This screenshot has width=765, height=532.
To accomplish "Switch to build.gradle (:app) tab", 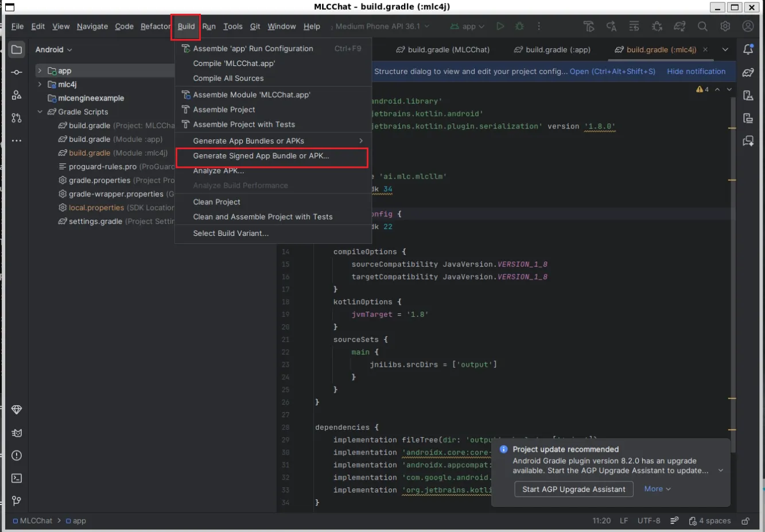I will (552, 50).
